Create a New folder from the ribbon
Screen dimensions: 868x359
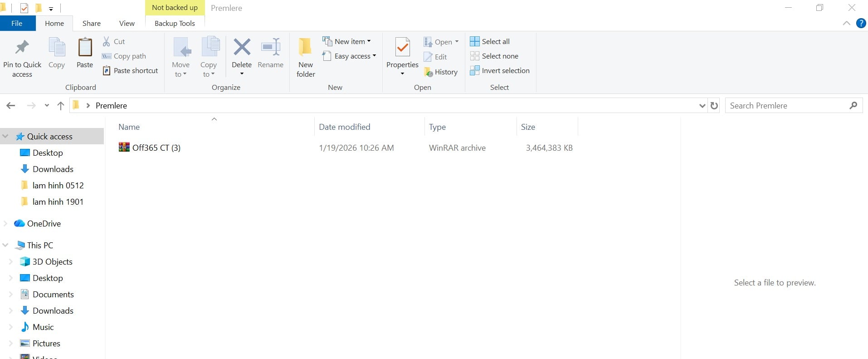305,57
